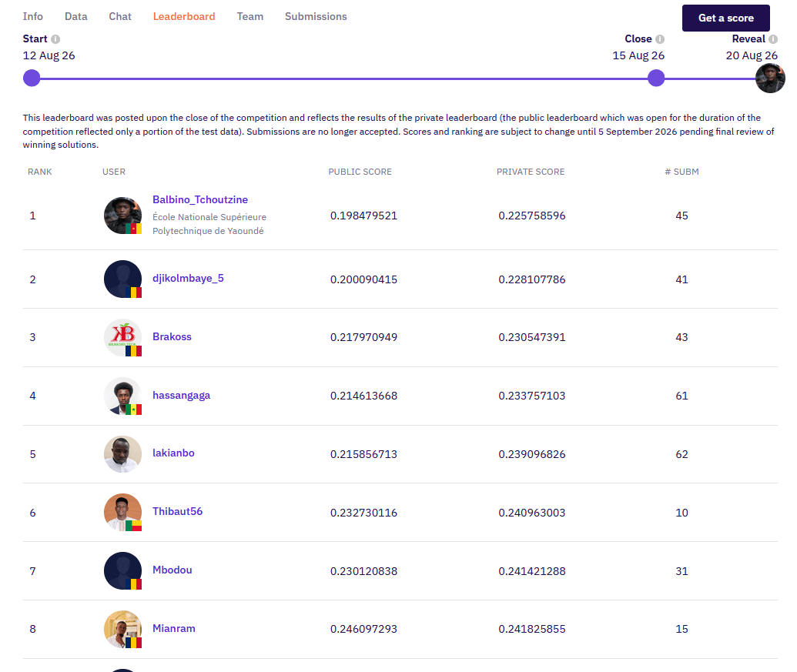Image resolution: width=797 pixels, height=672 pixels.
Task: Open lakianbo's profile link
Action: (x=173, y=453)
